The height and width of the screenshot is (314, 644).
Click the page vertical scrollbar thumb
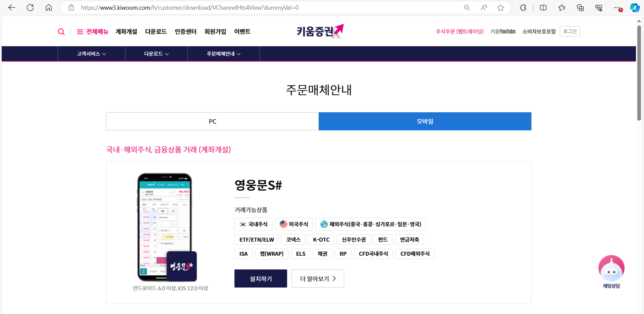click(639, 73)
